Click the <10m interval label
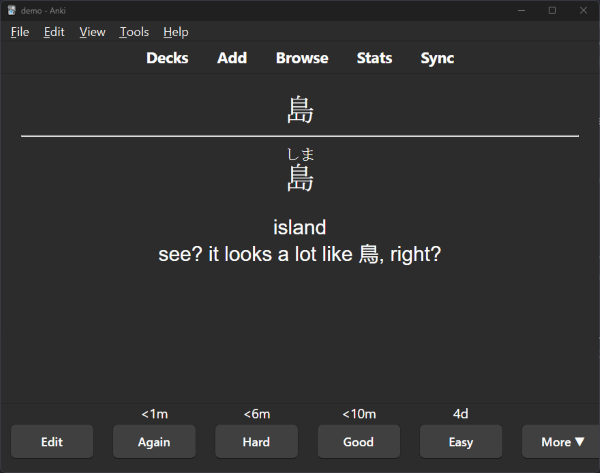Image resolution: width=600 pixels, height=473 pixels. pos(359,414)
